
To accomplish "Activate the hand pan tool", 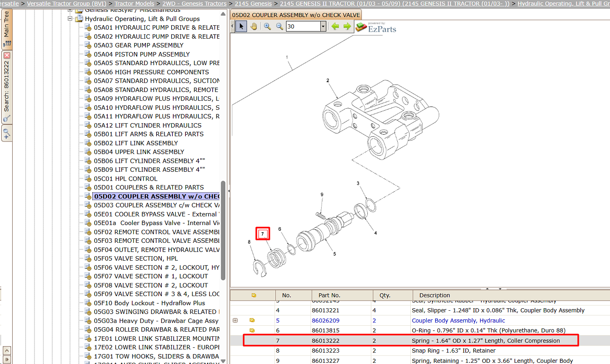I will [x=254, y=26].
